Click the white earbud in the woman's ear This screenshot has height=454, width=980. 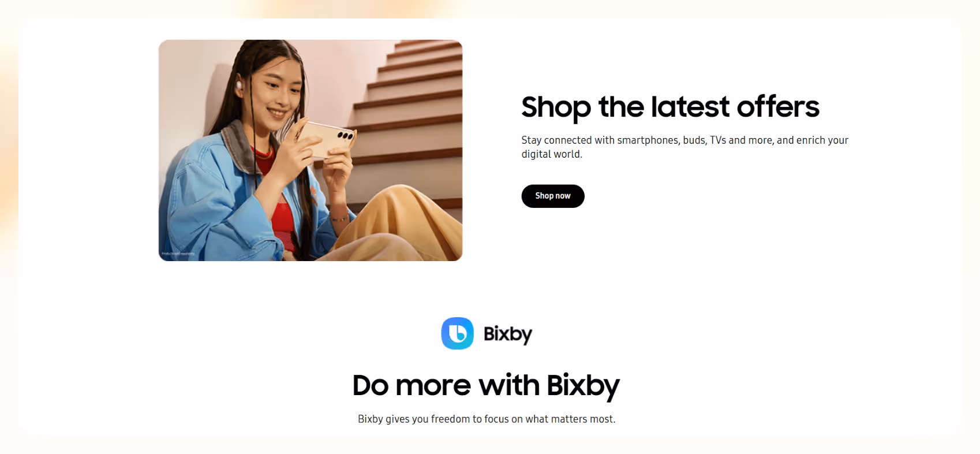239,85
